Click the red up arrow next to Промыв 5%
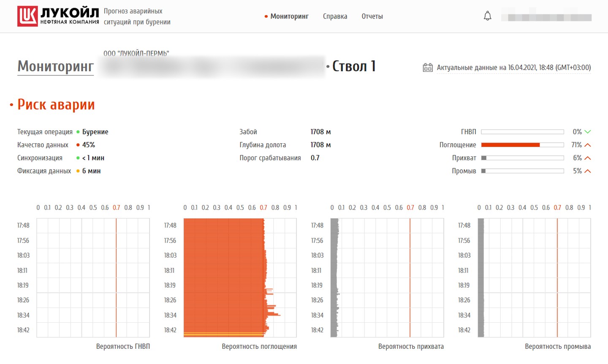The image size is (608, 364). pos(588,171)
